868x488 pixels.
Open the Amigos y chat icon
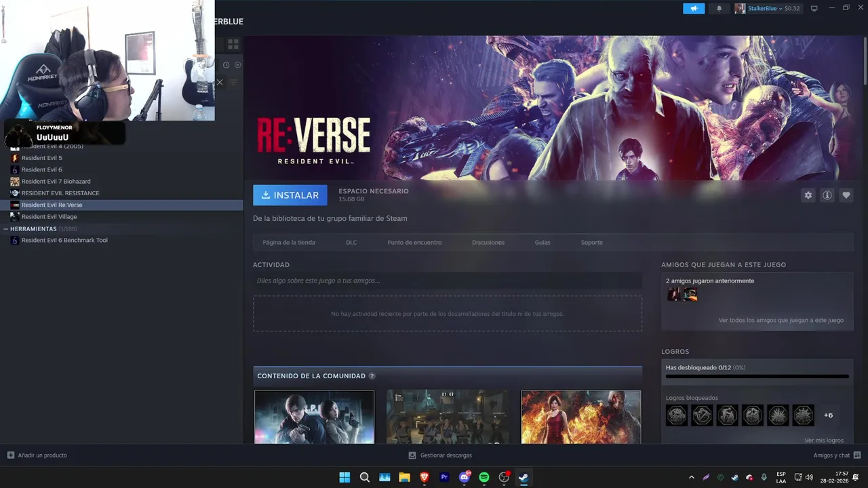pos(857,455)
